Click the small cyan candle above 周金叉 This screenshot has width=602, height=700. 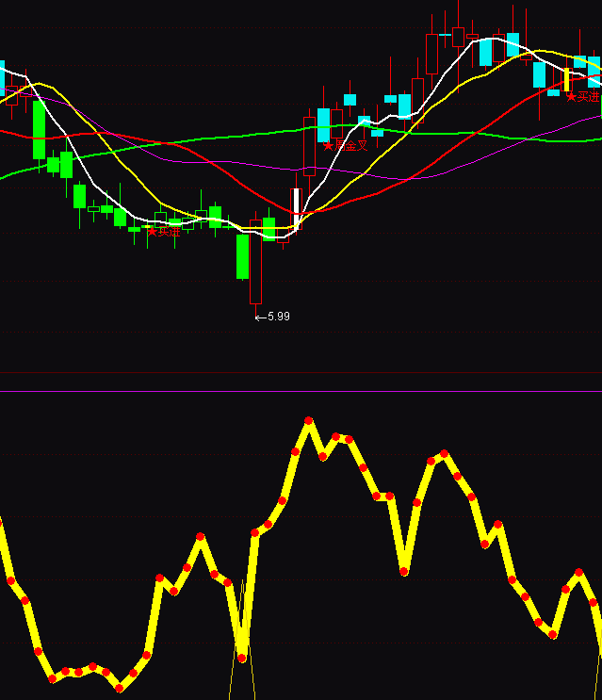pyautogui.click(x=350, y=99)
